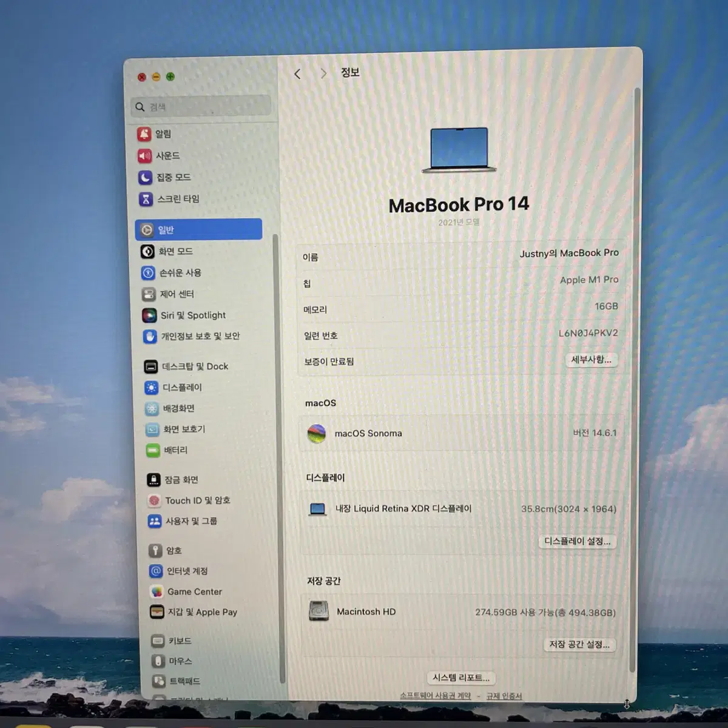
Task: Click the 정보 page title
Action: (x=350, y=73)
